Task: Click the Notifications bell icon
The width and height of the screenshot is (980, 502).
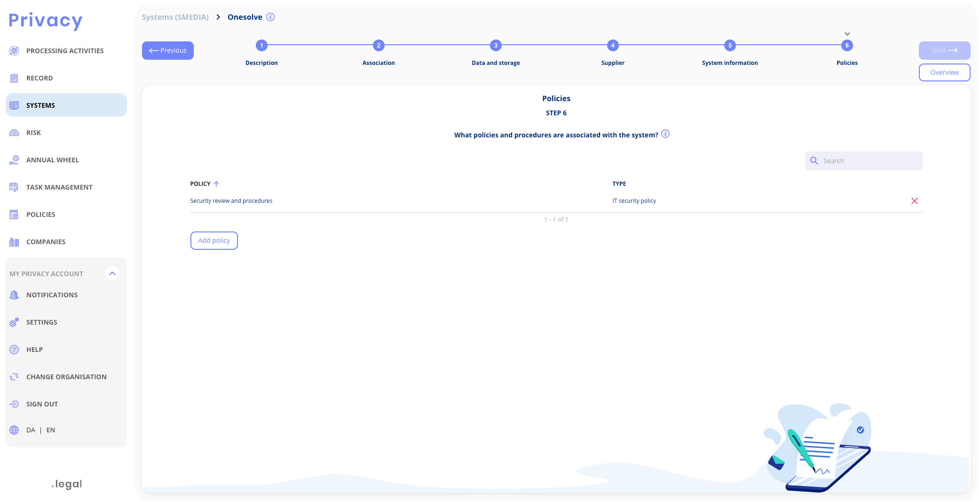Action: click(x=14, y=295)
